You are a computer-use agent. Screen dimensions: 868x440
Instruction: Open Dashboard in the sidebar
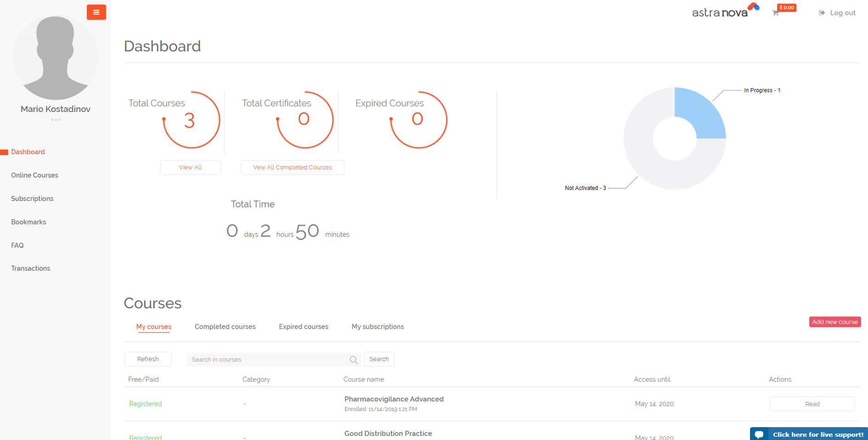coord(28,152)
